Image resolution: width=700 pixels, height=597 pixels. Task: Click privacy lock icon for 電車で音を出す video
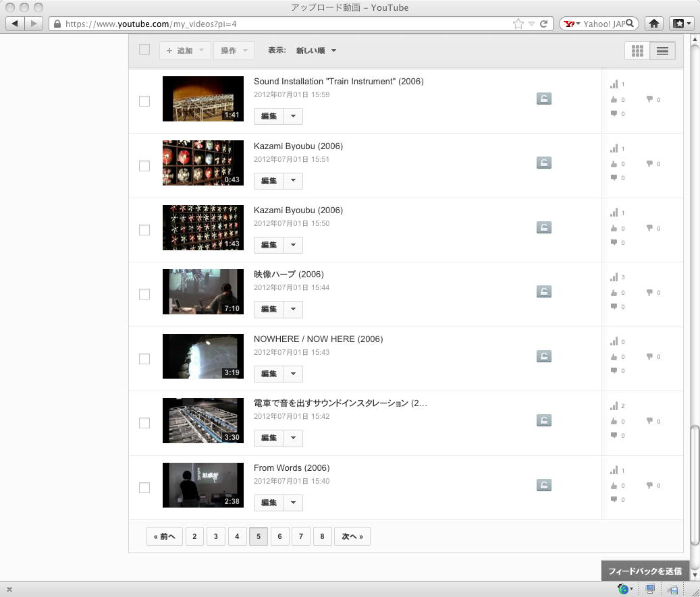click(x=544, y=420)
